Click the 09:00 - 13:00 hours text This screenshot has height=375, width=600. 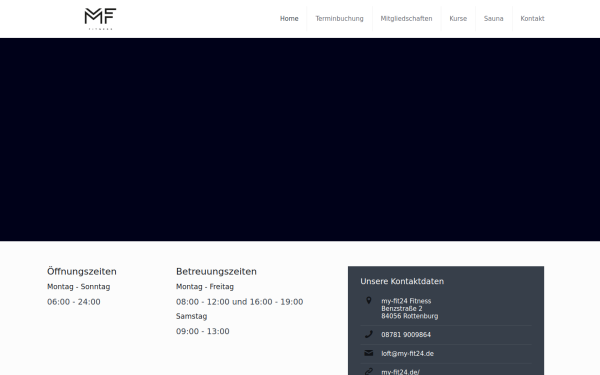[x=203, y=331]
